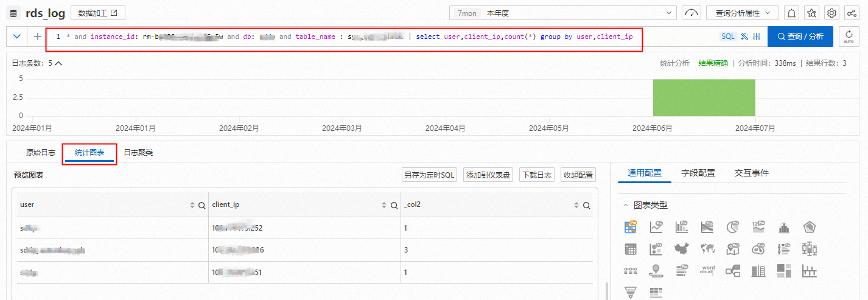The height and width of the screenshot is (300, 868).
Task: Select the histogram chart type
Action: click(x=784, y=227)
